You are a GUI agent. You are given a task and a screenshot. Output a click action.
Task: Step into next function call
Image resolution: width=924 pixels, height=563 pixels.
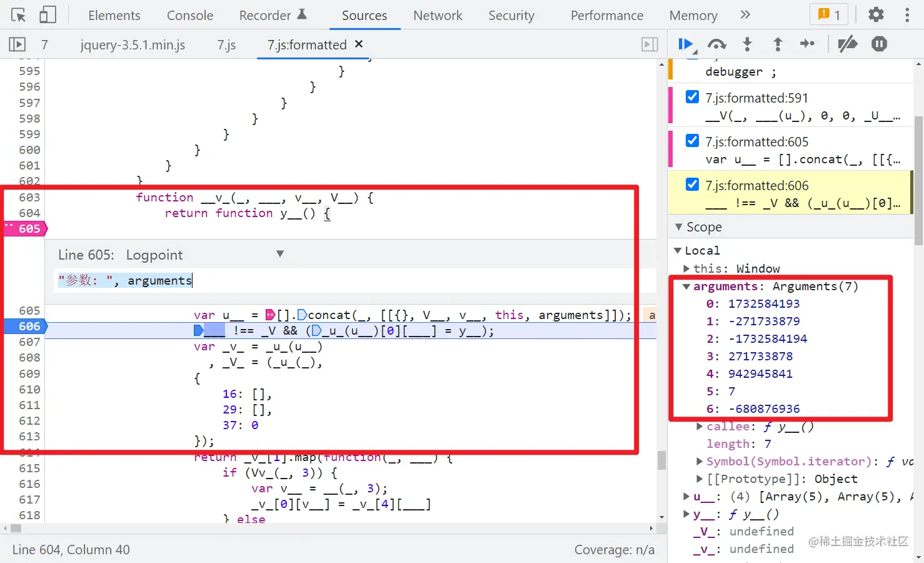point(747,44)
